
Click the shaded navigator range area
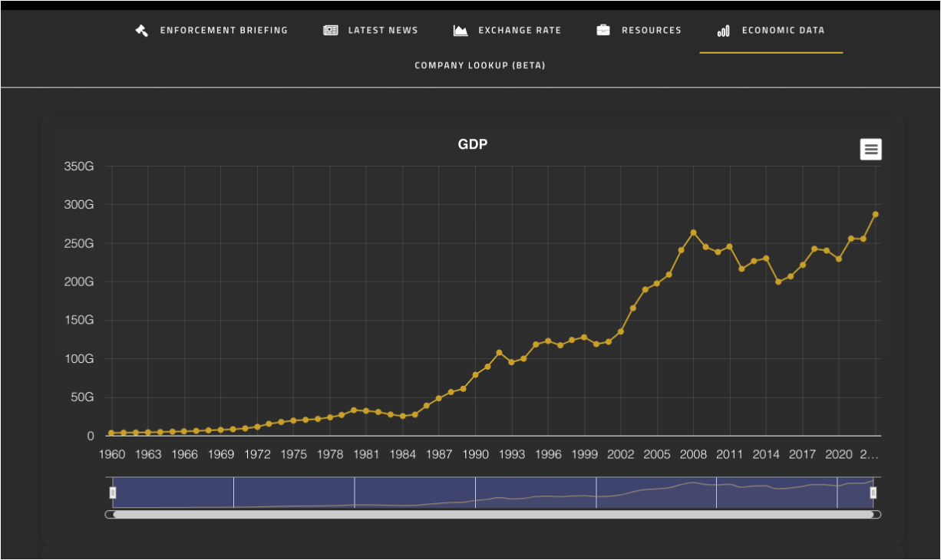pyautogui.click(x=414, y=492)
